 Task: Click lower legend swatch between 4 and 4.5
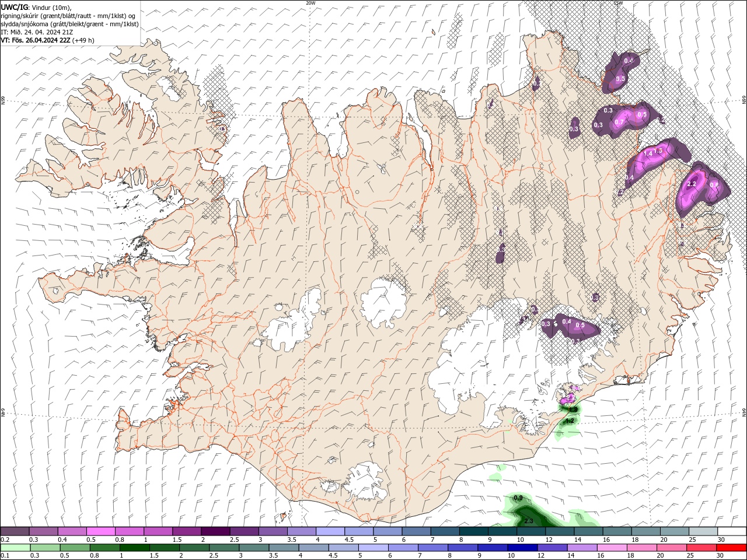(x=313, y=548)
